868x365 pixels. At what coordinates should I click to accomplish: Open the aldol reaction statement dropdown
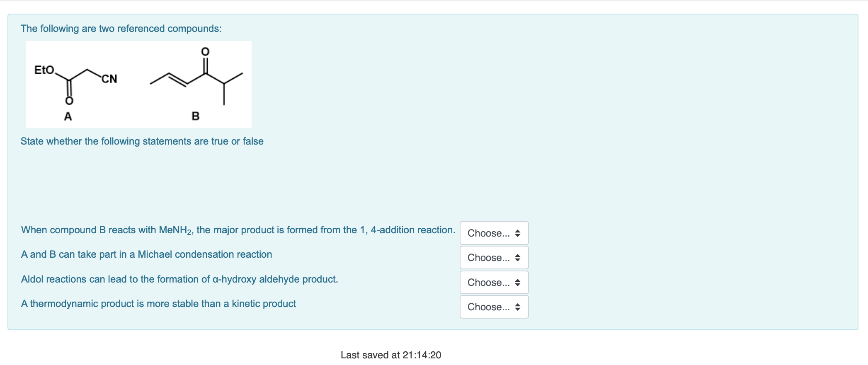click(x=493, y=283)
